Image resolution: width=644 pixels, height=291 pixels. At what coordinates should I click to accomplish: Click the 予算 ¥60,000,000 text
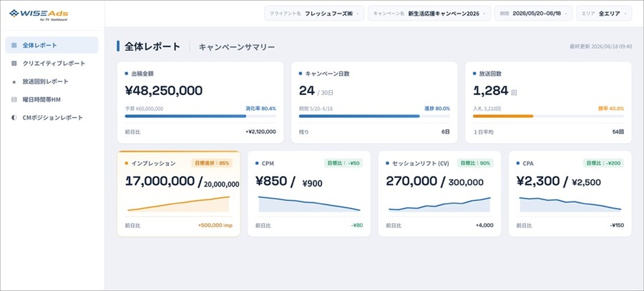(x=144, y=109)
